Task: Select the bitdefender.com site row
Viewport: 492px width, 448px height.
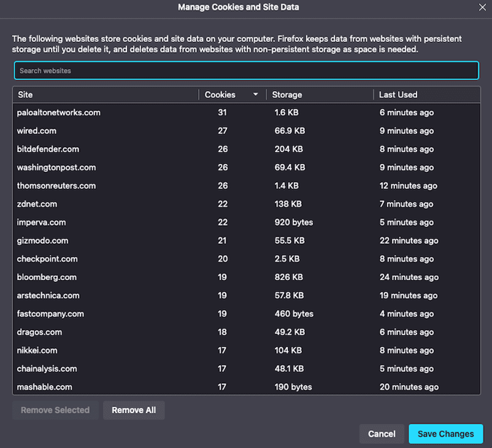Action: (48, 149)
